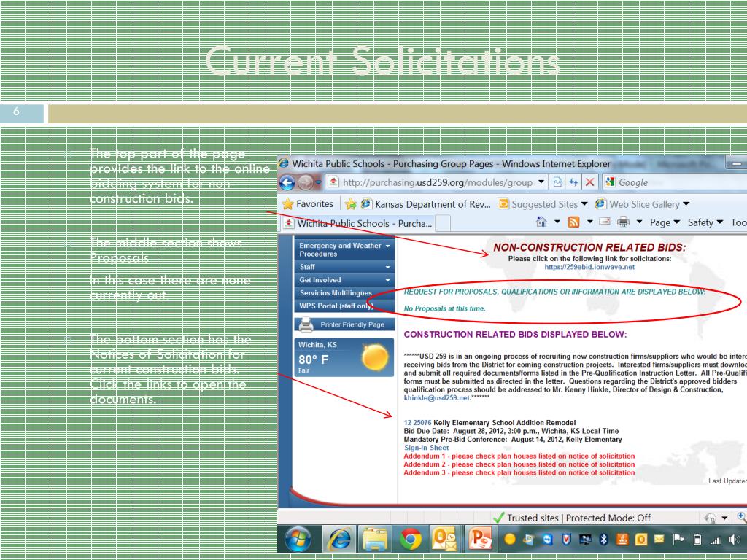Open the Page menu
This screenshot has width=747, height=560.
[x=665, y=222]
